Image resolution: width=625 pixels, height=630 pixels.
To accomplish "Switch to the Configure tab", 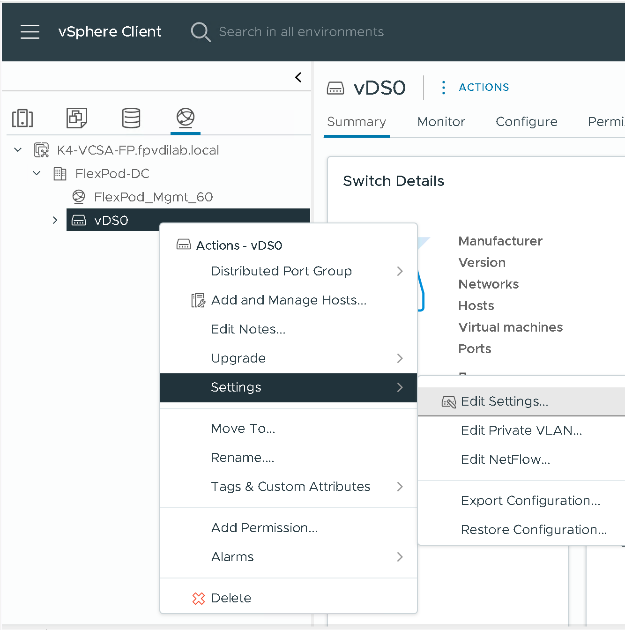I will 527,121.
